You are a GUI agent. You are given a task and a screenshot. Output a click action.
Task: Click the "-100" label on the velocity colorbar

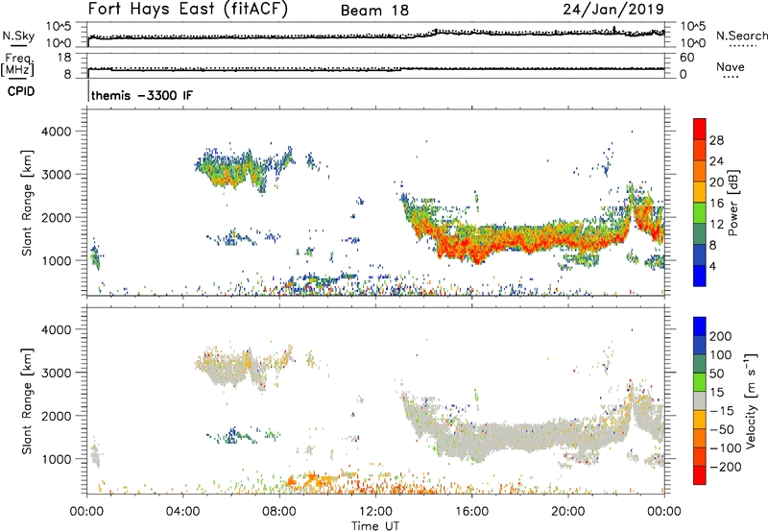click(x=726, y=448)
